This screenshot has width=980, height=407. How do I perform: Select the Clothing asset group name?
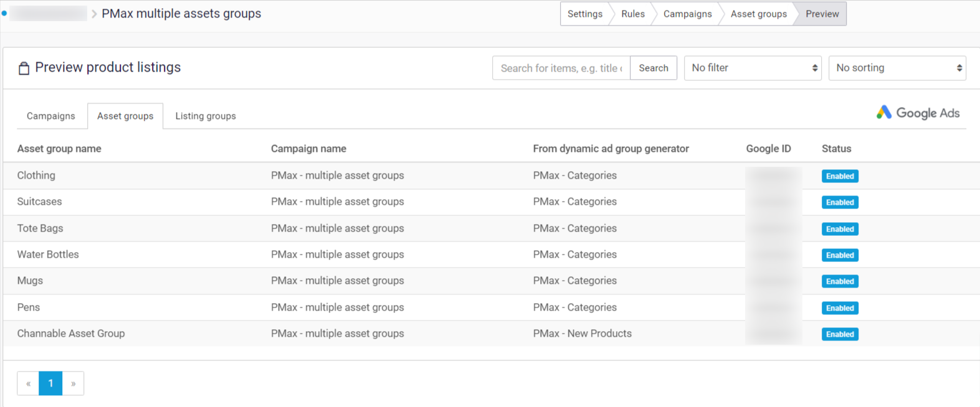point(36,175)
